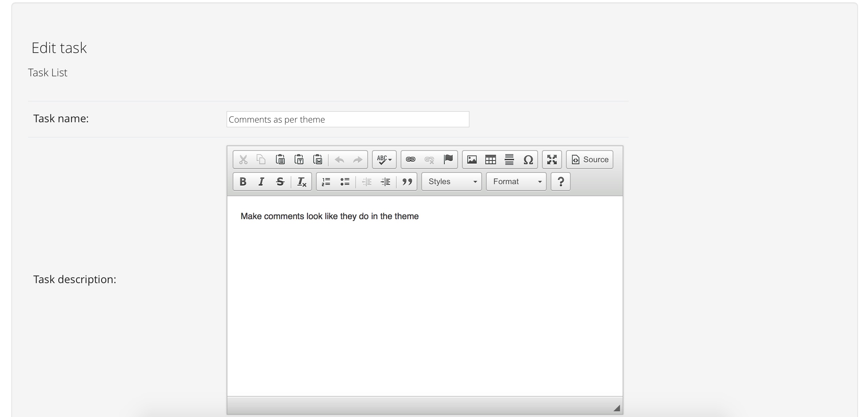
Task: Select ordered list formatting
Action: click(327, 182)
